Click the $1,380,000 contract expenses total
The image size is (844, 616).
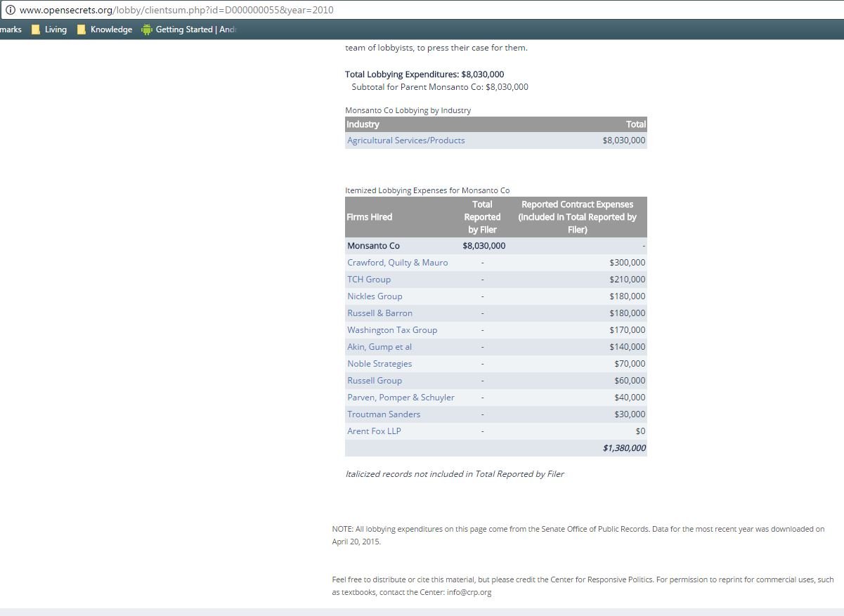click(x=624, y=448)
